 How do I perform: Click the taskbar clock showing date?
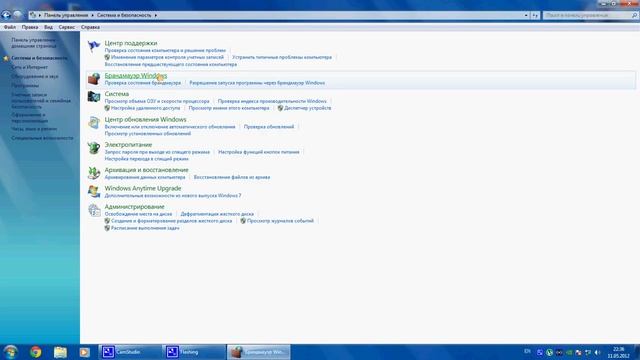pos(618,352)
